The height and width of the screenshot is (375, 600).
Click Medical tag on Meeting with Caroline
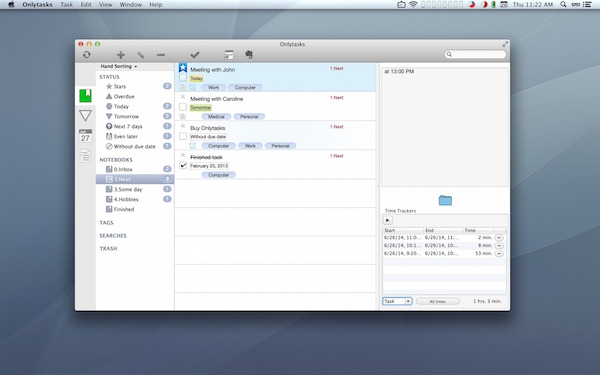[x=216, y=117]
